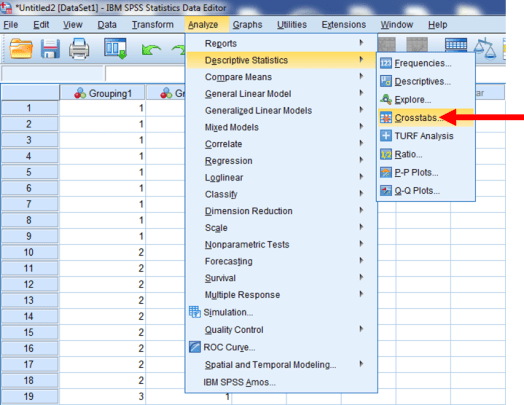Click the data grid toolbar icon near scales
Viewport: 524px width, 405px height.
point(456,45)
